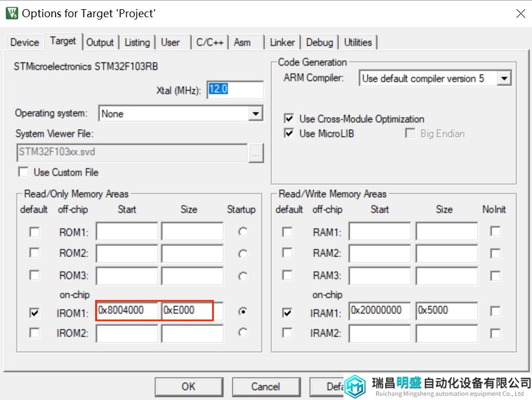
Task: Confirm settings with the OK button
Action: tap(189, 387)
